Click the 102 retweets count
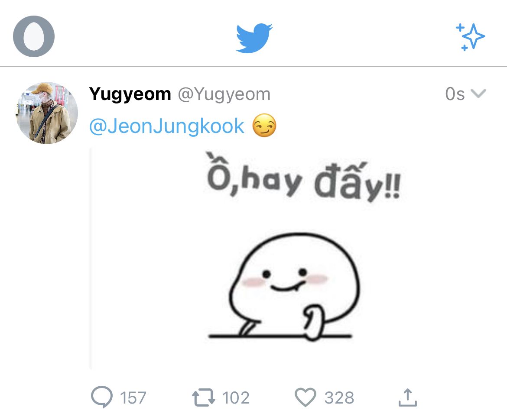507x420 pixels. coord(236,397)
